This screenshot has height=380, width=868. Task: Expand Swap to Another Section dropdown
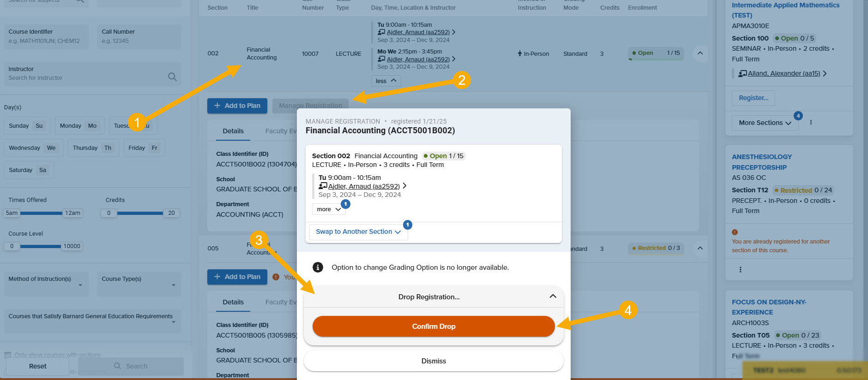358,232
